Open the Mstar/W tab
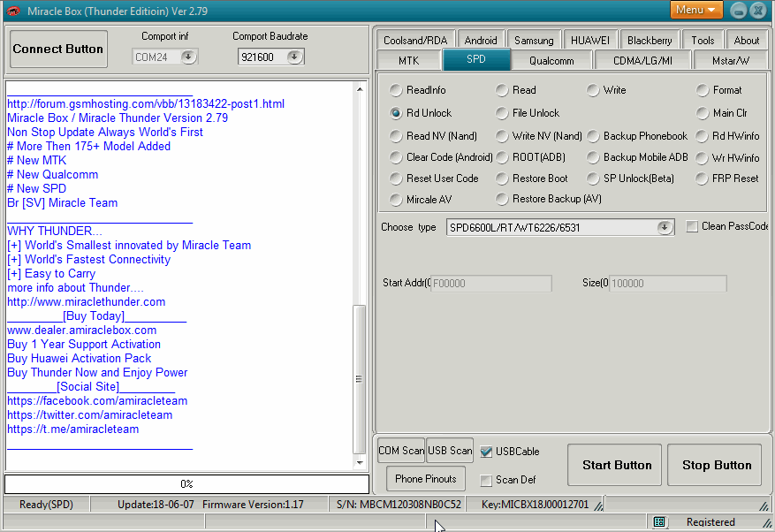The height and width of the screenshot is (532, 775). tap(731, 60)
